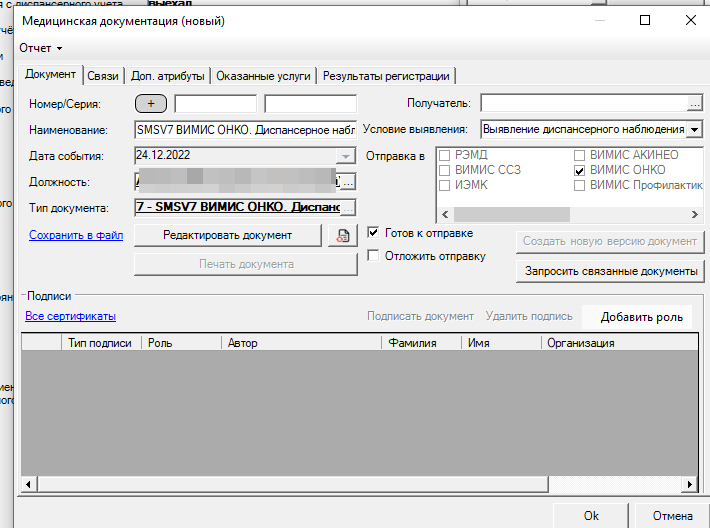The height and width of the screenshot is (528, 710).
Task: Click Удалить подпись
Action: 529,316
